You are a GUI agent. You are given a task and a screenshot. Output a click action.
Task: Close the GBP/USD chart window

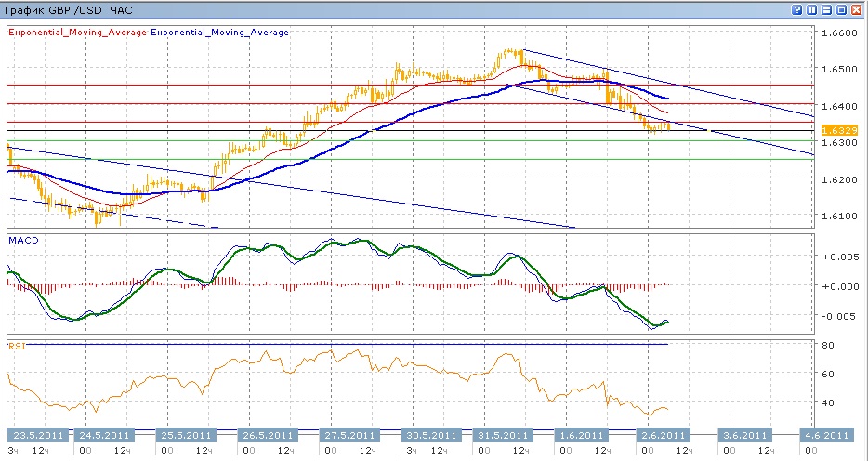click(x=856, y=9)
